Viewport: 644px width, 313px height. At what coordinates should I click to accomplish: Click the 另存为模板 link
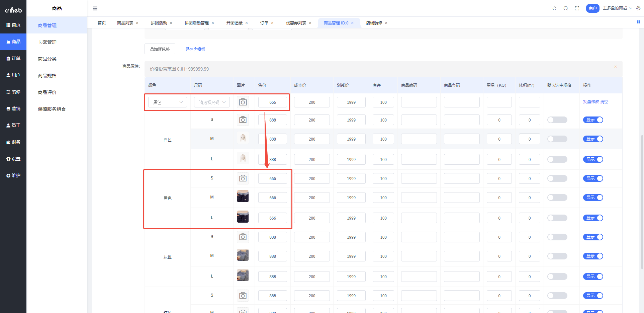pyautogui.click(x=195, y=49)
